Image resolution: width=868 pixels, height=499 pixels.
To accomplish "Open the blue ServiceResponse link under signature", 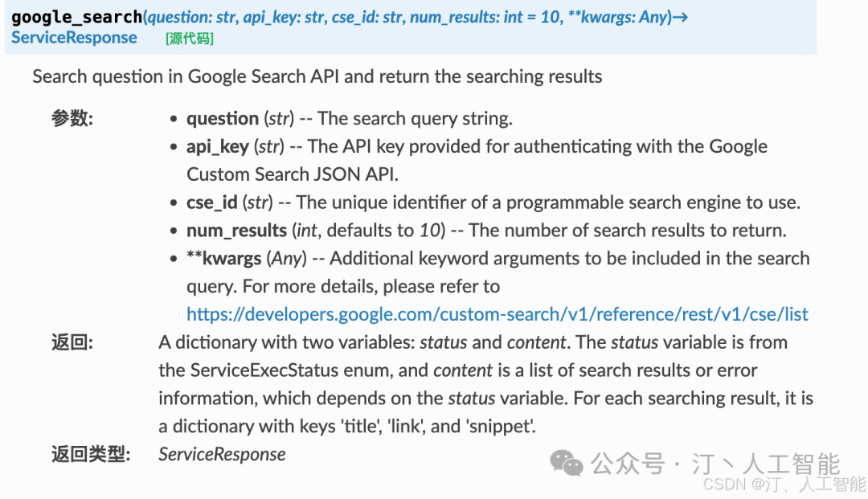I will tap(74, 38).
